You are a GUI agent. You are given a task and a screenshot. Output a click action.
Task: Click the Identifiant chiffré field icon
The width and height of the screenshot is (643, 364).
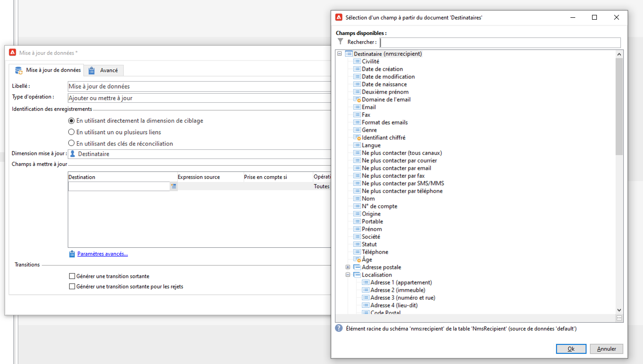point(357,138)
